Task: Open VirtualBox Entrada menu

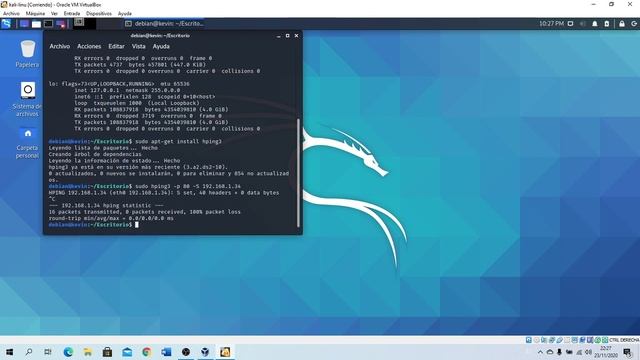Action: (72, 13)
